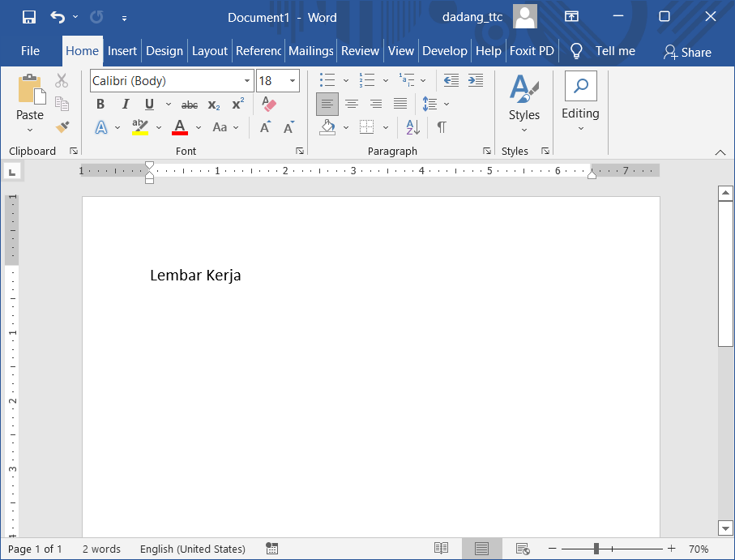Open the Insert ribbon tab
Image resolution: width=735 pixels, height=560 pixels.
click(122, 51)
